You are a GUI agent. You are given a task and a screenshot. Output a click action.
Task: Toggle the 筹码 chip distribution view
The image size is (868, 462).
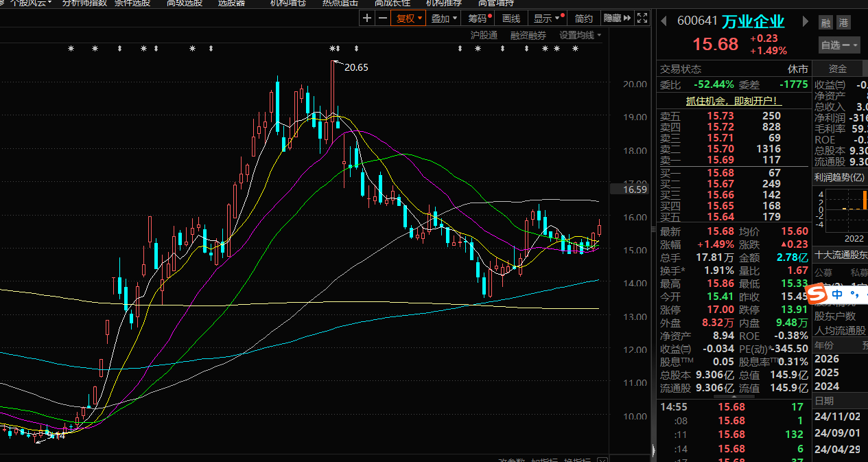click(478, 19)
